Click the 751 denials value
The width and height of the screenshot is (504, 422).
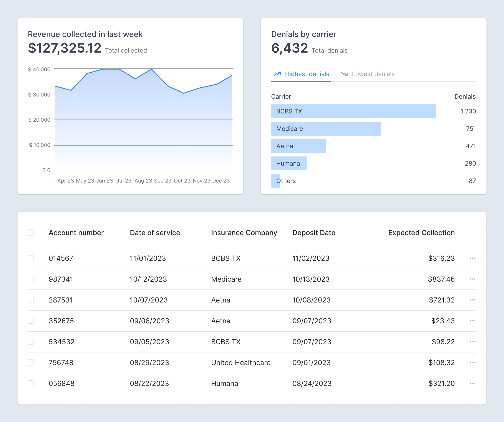tap(471, 129)
